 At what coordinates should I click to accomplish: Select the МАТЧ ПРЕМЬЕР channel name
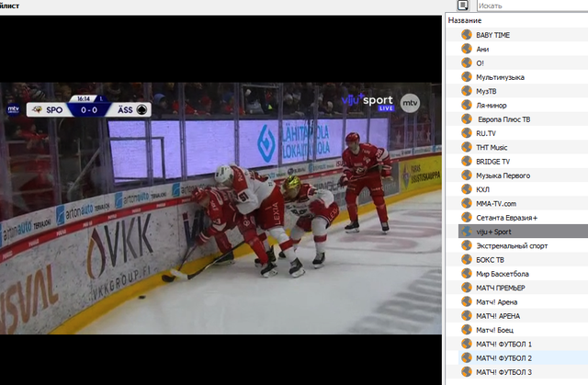pyautogui.click(x=501, y=288)
